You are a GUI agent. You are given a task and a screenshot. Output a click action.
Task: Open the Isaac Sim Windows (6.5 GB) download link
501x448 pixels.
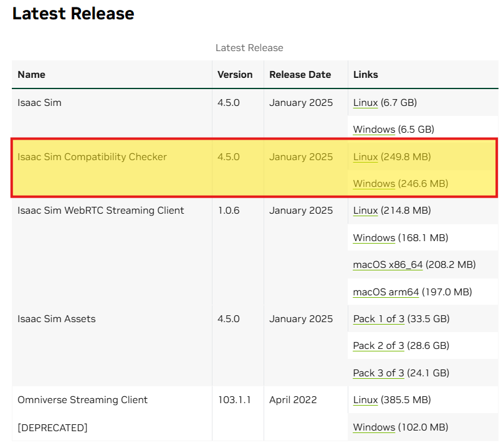[x=374, y=130]
